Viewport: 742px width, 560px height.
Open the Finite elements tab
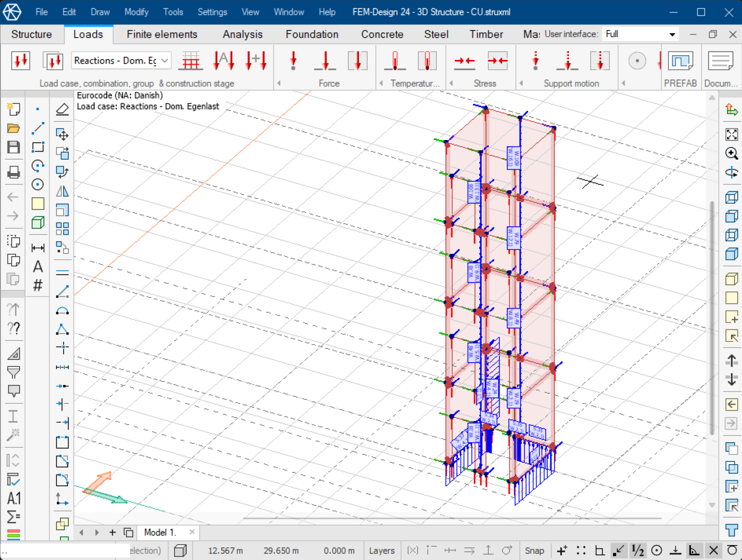point(162,34)
